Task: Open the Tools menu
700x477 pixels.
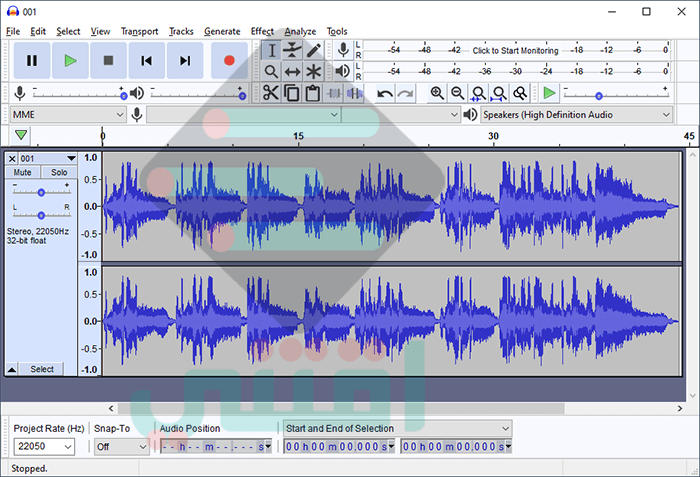Action: click(337, 31)
